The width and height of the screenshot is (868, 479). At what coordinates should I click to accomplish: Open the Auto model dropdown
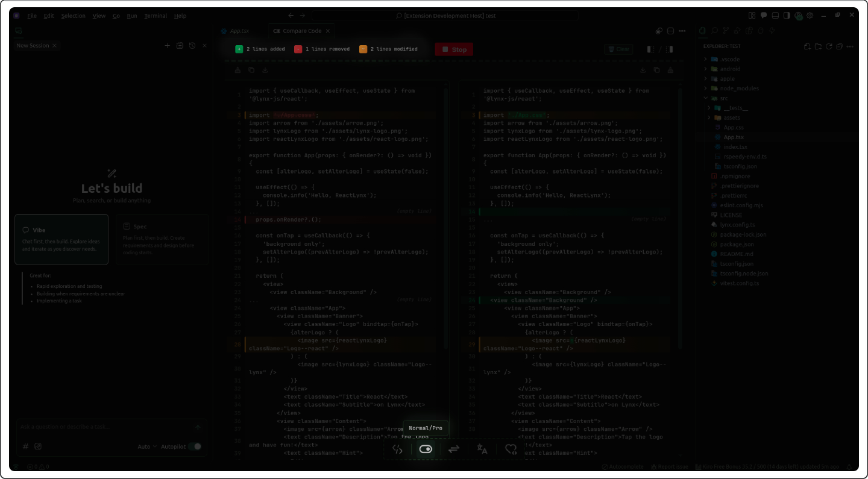pyautogui.click(x=146, y=446)
